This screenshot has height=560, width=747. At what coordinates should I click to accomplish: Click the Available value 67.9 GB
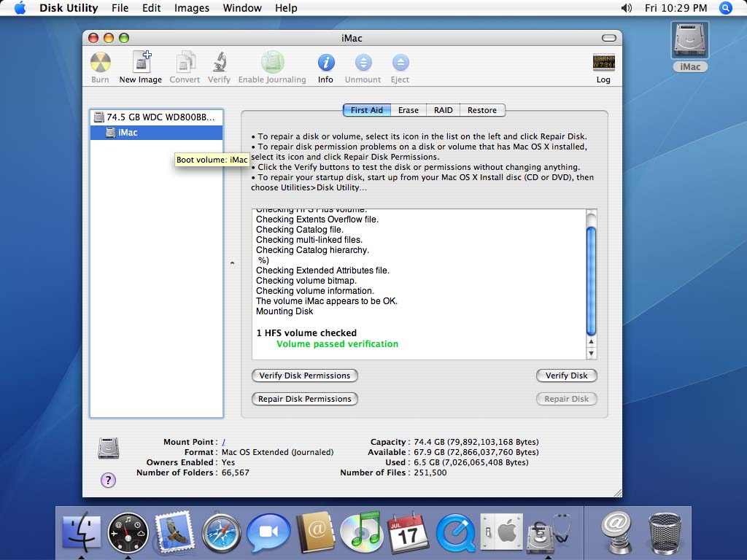[476, 452]
